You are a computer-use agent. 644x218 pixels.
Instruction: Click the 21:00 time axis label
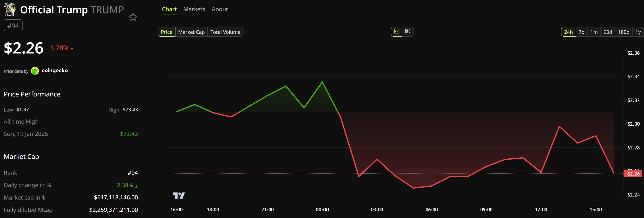(x=268, y=210)
